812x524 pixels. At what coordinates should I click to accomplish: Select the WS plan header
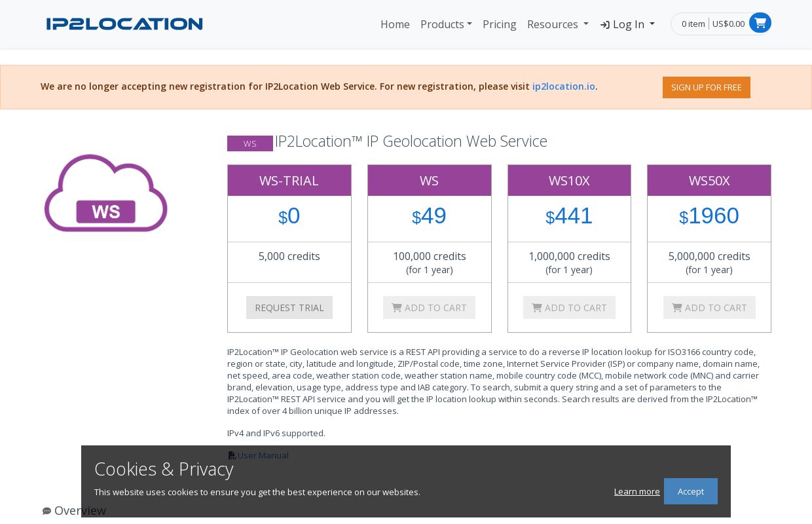point(430,181)
